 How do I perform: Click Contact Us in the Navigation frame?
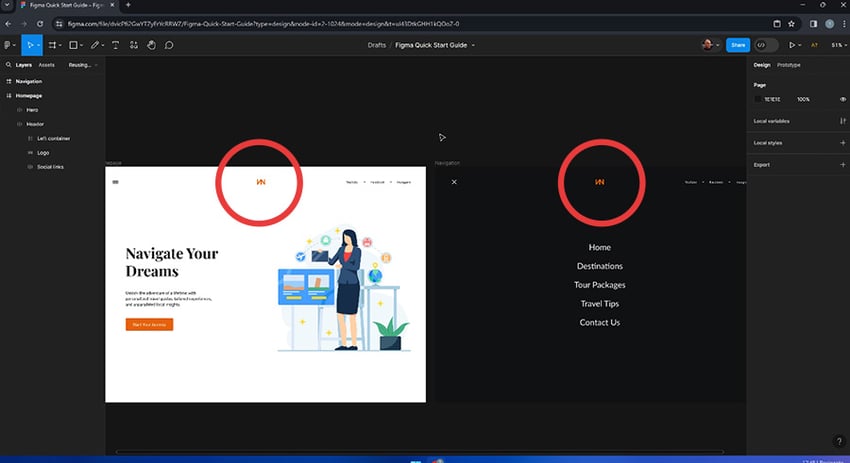tap(600, 323)
